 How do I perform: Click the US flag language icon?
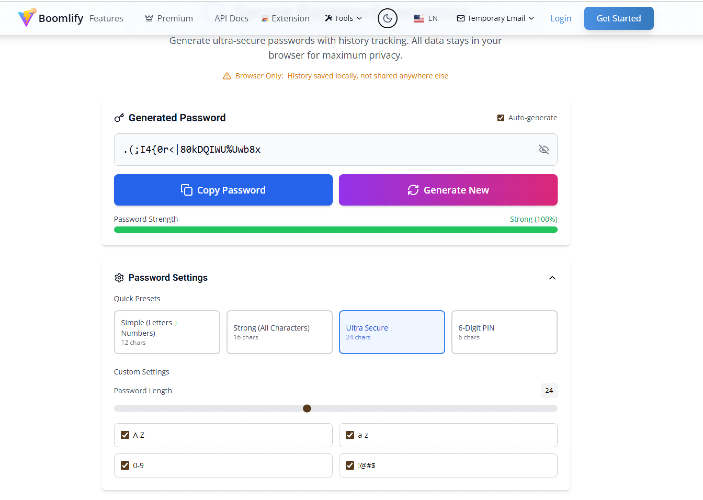(419, 18)
